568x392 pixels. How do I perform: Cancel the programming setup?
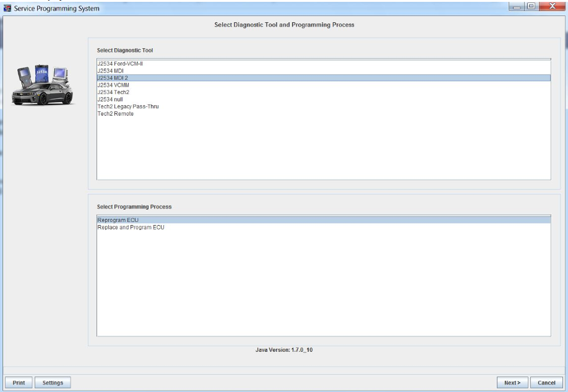(546, 383)
